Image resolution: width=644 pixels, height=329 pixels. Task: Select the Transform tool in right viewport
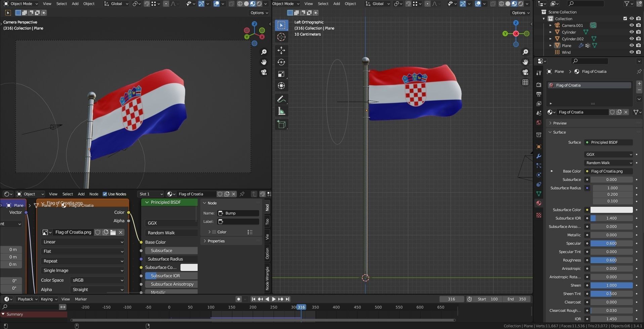[281, 86]
